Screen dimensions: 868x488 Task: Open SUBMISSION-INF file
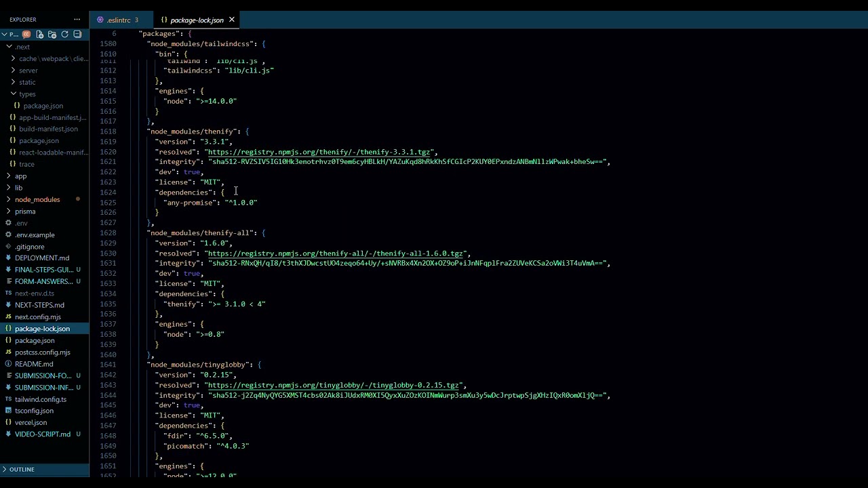click(x=44, y=387)
